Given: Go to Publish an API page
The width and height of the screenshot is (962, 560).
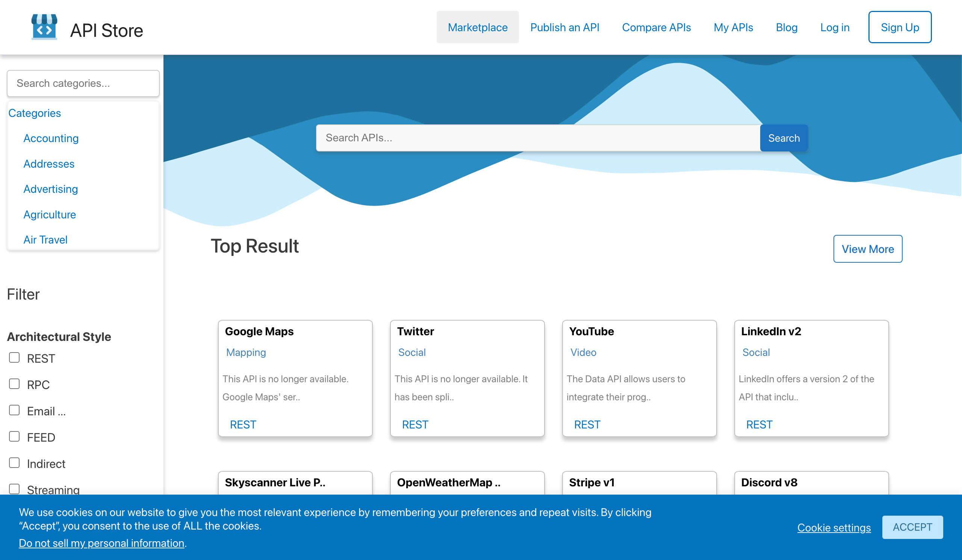Looking at the screenshot, I should tap(564, 27).
